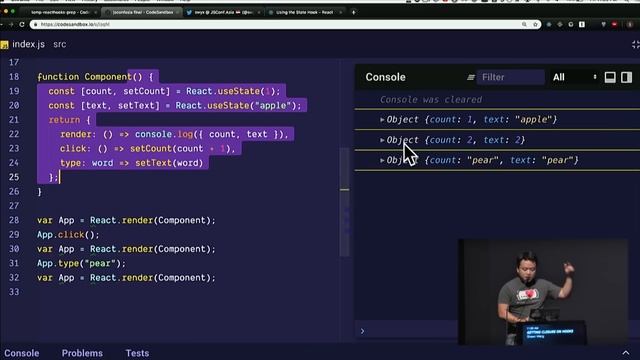Switch console to bottom panel layout icon
The image size is (640, 360).
click(610, 77)
